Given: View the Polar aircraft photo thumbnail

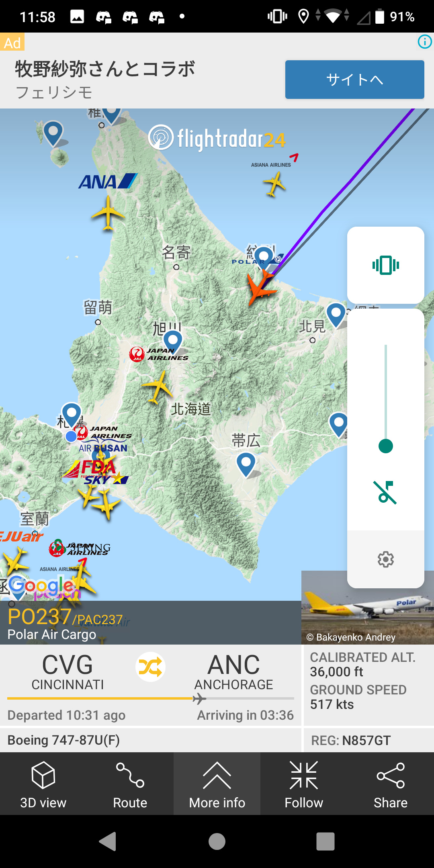Looking at the screenshot, I should click(x=368, y=608).
